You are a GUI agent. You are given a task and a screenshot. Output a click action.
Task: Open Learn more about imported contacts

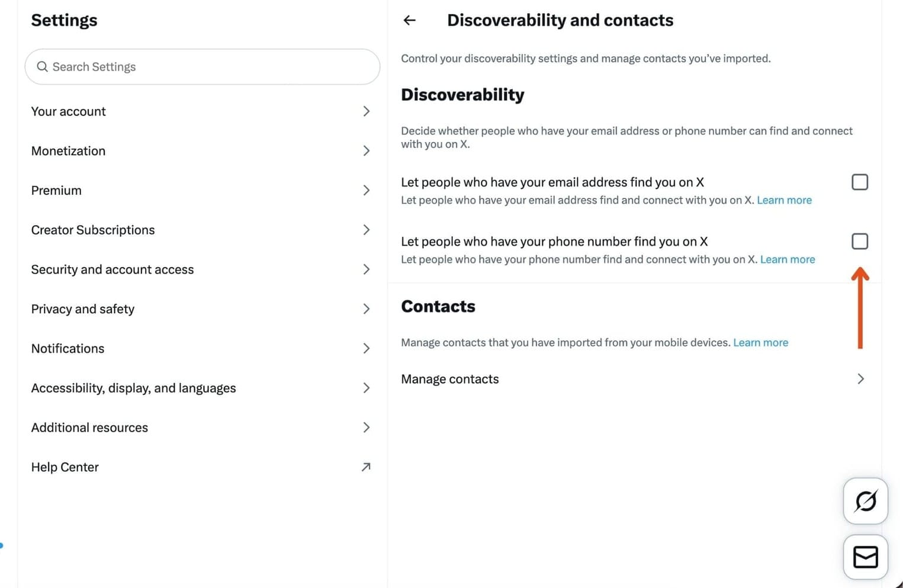click(760, 342)
